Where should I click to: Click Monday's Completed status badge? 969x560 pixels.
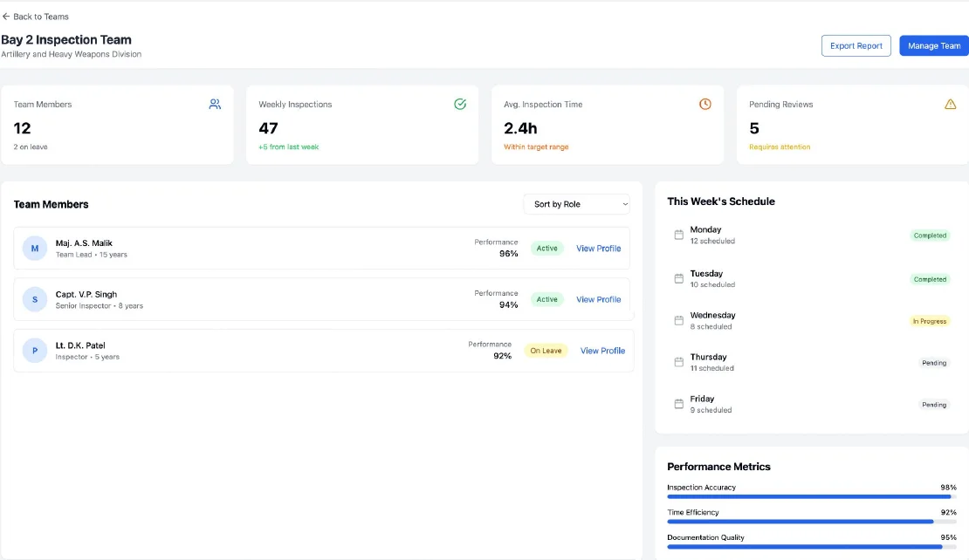[930, 236]
